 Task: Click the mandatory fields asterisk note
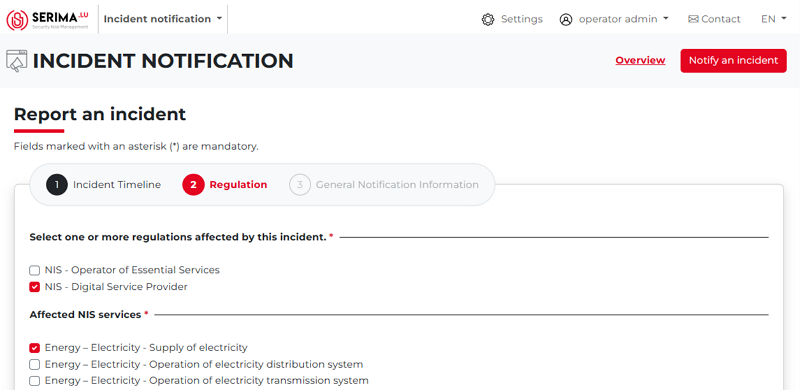(x=136, y=147)
